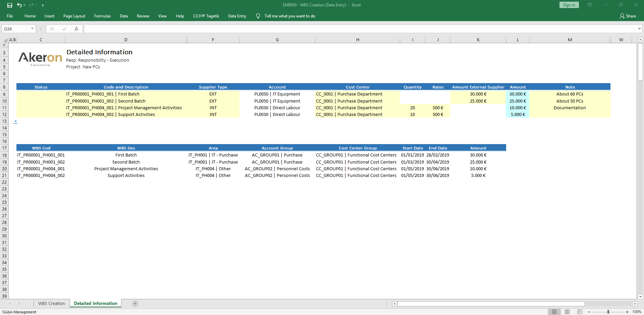Open the CCH Tagetik ribbon tab

pos(206,16)
